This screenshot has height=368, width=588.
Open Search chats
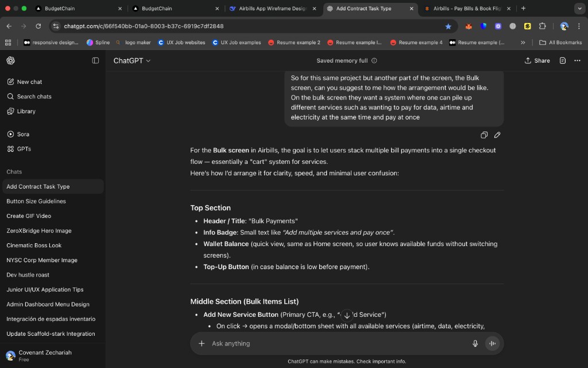point(29,97)
